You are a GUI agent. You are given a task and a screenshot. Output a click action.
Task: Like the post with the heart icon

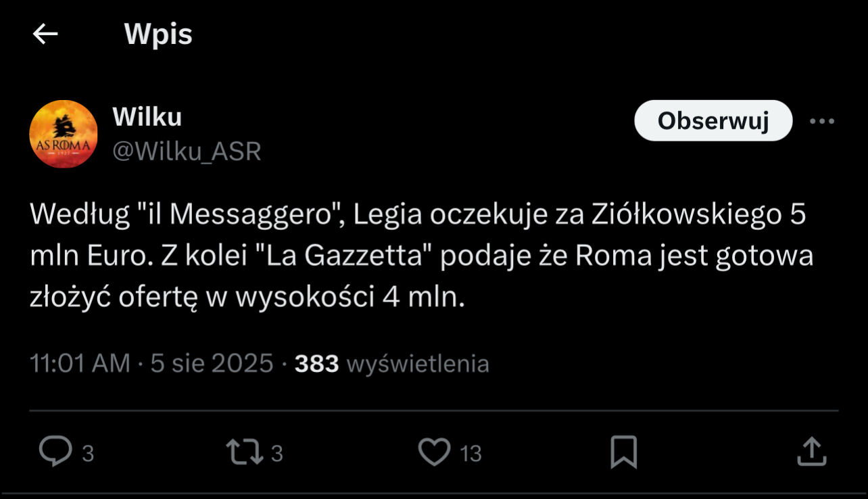coord(434,452)
